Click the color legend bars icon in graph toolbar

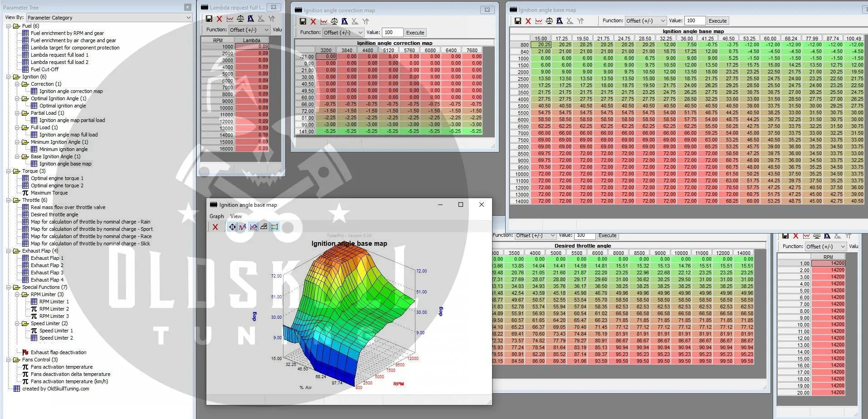coord(274,227)
